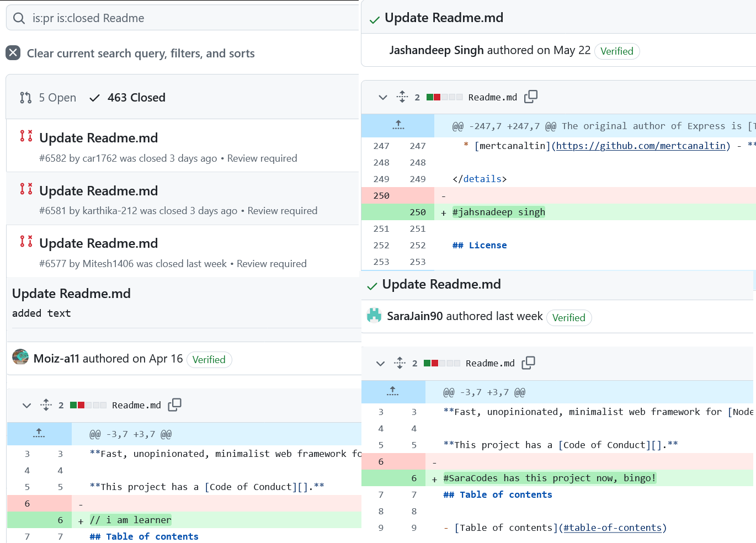Click the closed PR icon for #6577

26,241
